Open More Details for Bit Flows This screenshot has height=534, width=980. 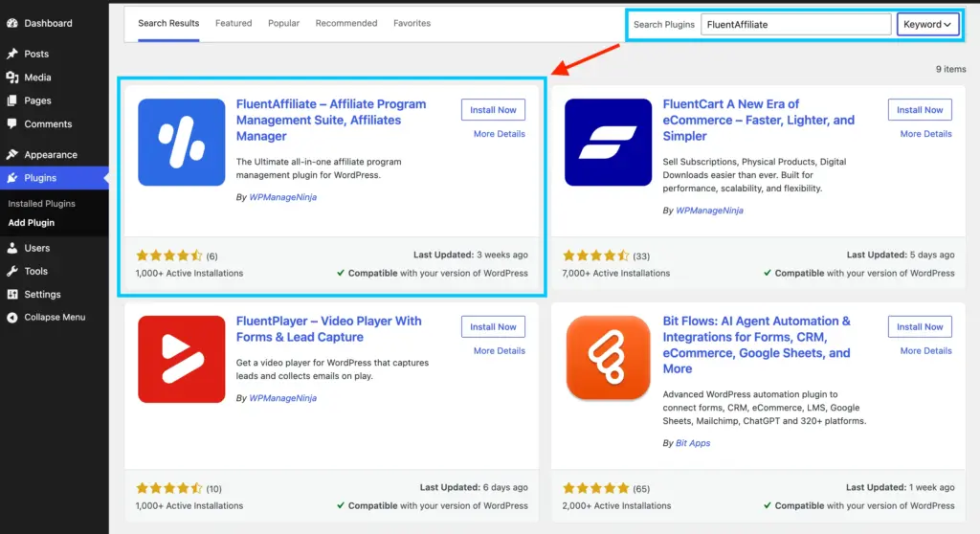click(925, 351)
